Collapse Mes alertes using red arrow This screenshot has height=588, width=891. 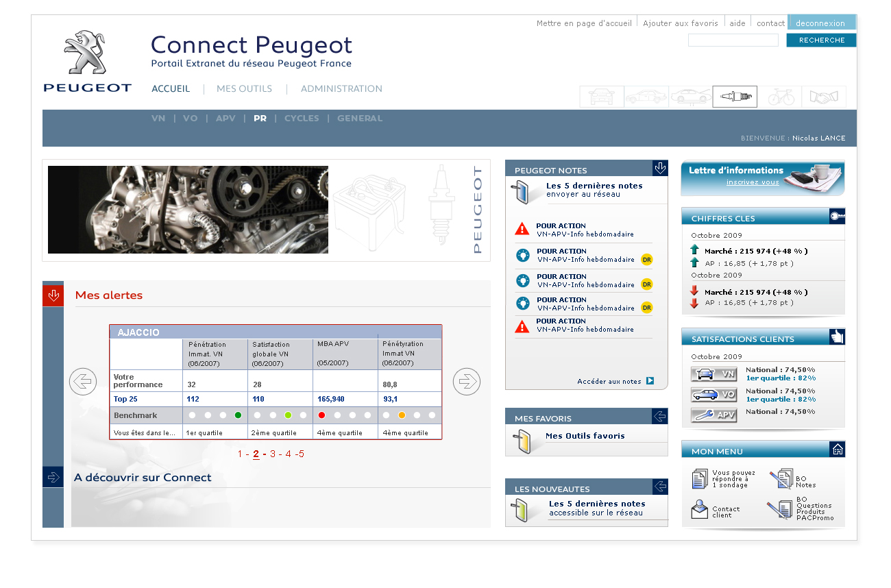tap(53, 295)
